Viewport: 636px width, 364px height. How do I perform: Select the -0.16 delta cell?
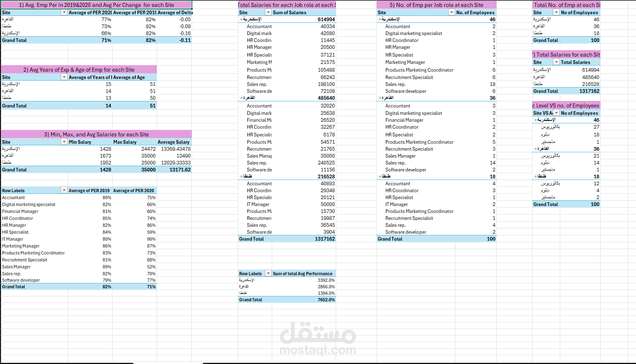tap(174, 33)
